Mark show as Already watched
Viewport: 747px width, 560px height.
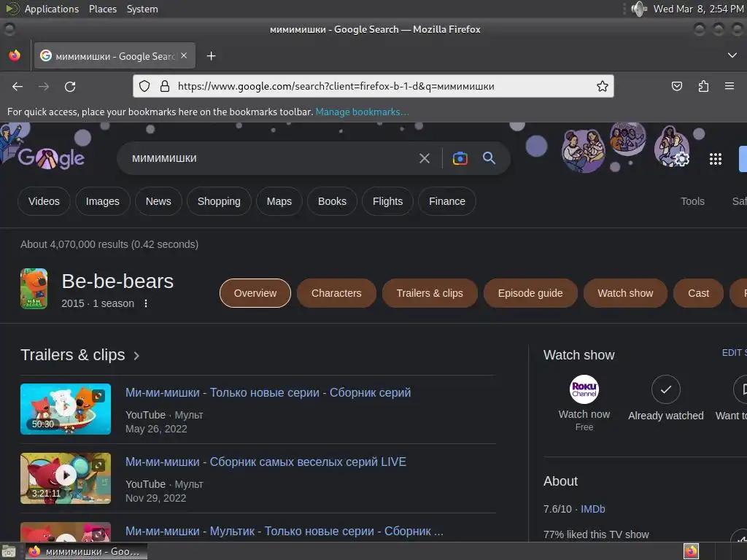(x=665, y=389)
